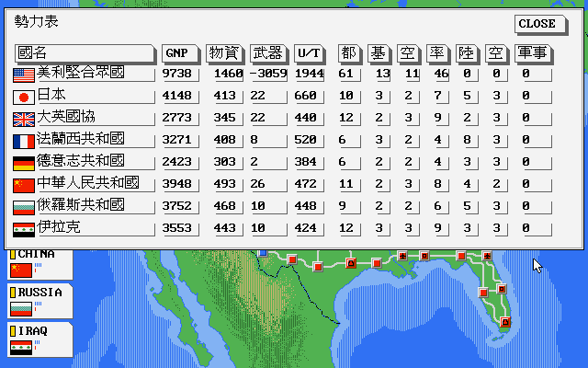Click the GNP value 9738
This screenshot has width=588, height=368.
coord(177,74)
